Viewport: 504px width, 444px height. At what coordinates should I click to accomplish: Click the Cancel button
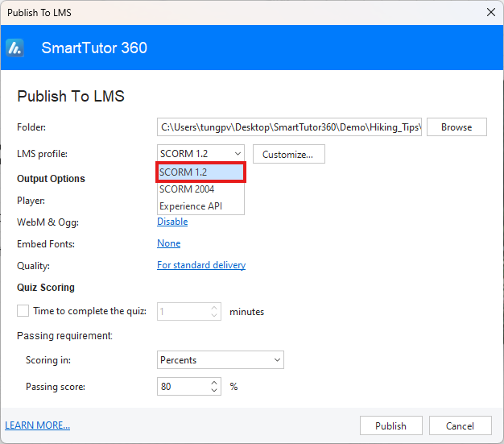click(460, 425)
